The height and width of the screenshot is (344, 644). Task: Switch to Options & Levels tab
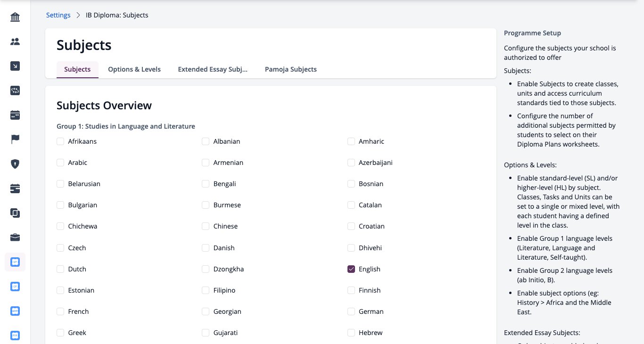(134, 69)
